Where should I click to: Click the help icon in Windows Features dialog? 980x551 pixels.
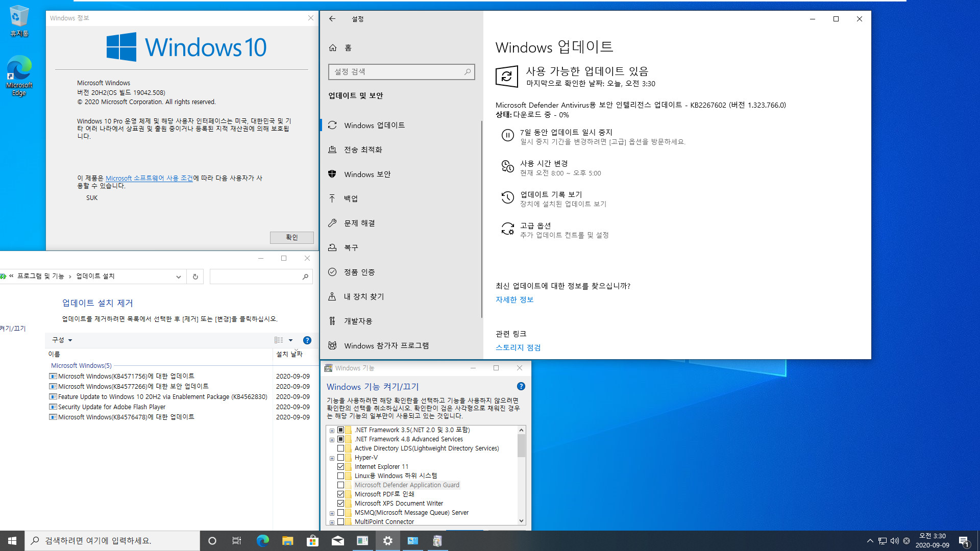pos(521,386)
